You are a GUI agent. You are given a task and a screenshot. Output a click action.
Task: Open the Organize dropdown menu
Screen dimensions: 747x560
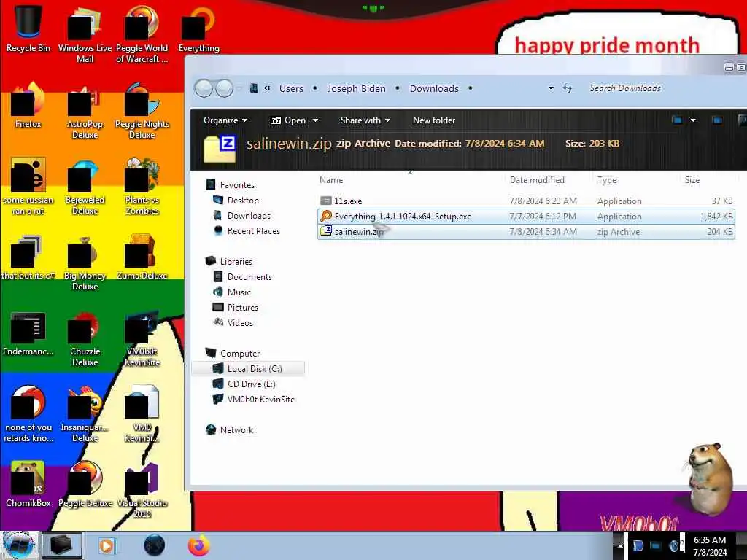click(x=225, y=120)
